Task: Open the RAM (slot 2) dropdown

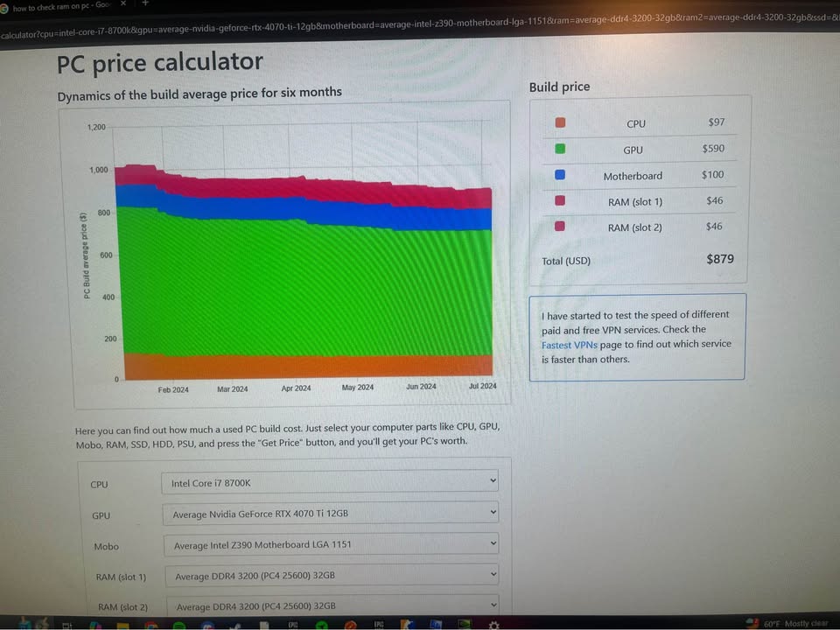Action: [330, 605]
